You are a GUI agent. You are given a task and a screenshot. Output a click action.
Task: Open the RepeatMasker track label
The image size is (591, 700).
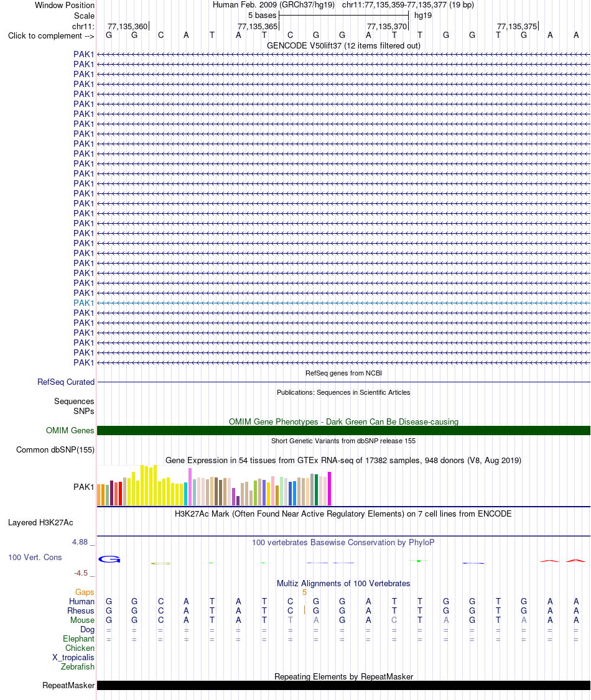point(68,685)
